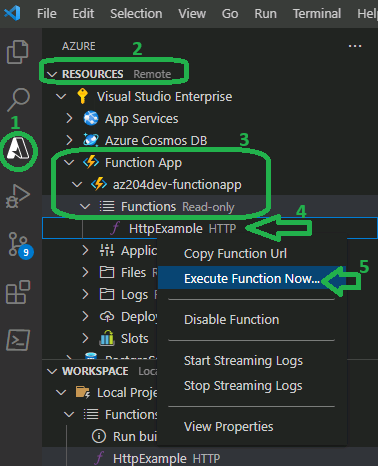Click the Application settings sliders icon
Image resolution: width=378 pixels, height=466 pixels.
[x=107, y=250]
